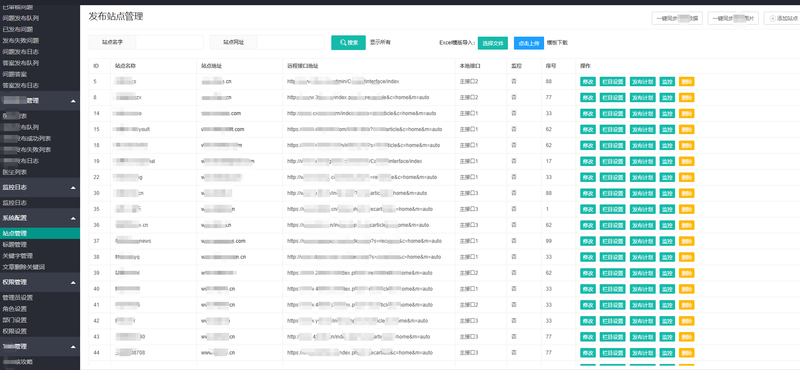Click the 显示所有 link
Image resolution: width=800 pixels, height=370 pixels.
pyautogui.click(x=380, y=42)
